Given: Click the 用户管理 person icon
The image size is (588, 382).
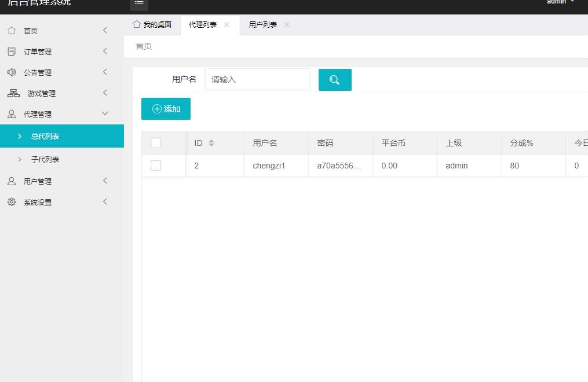Looking at the screenshot, I should 12,181.
